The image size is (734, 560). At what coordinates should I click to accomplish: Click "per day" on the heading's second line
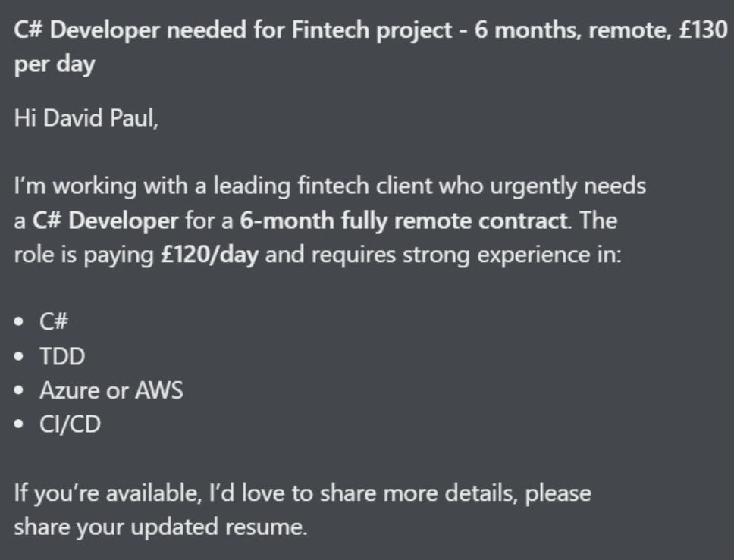[x=55, y=65]
